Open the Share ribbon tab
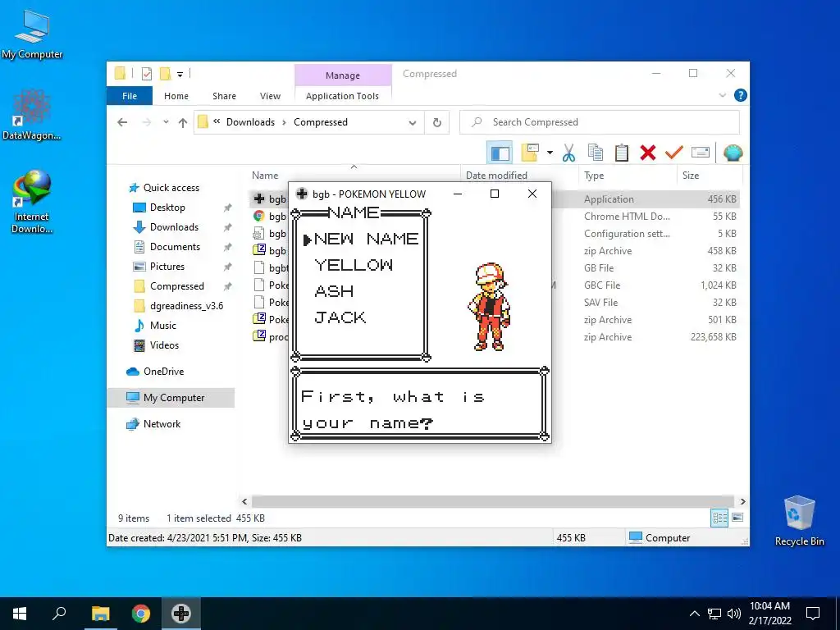The width and height of the screenshot is (840, 630). pyautogui.click(x=224, y=96)
